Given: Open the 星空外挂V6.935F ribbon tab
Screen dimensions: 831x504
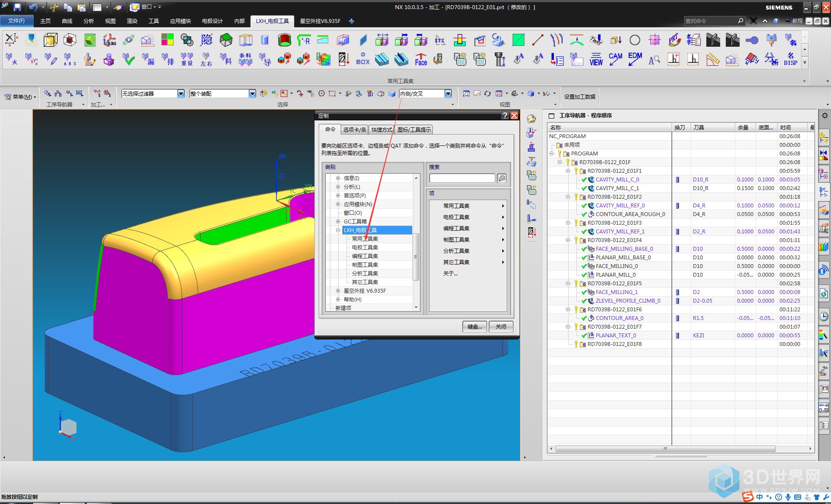Looking at the screenshot, I should point(320,21).
